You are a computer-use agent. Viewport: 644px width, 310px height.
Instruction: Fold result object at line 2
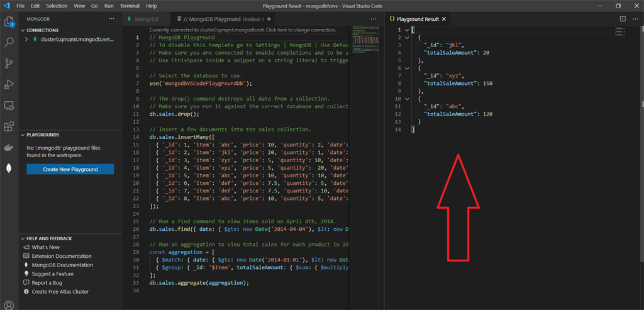[407, 37]
